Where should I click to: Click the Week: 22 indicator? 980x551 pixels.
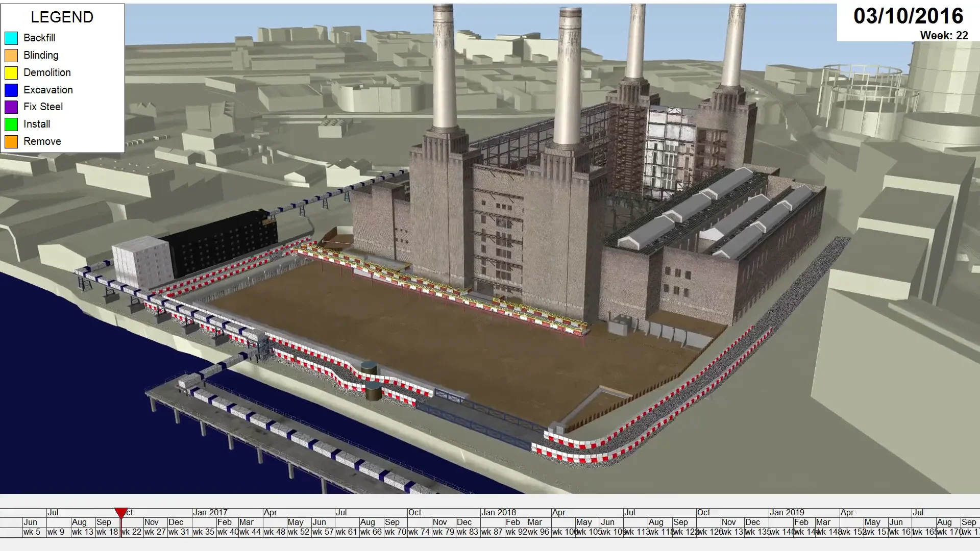pyautogui.click(x=944, y=36)
